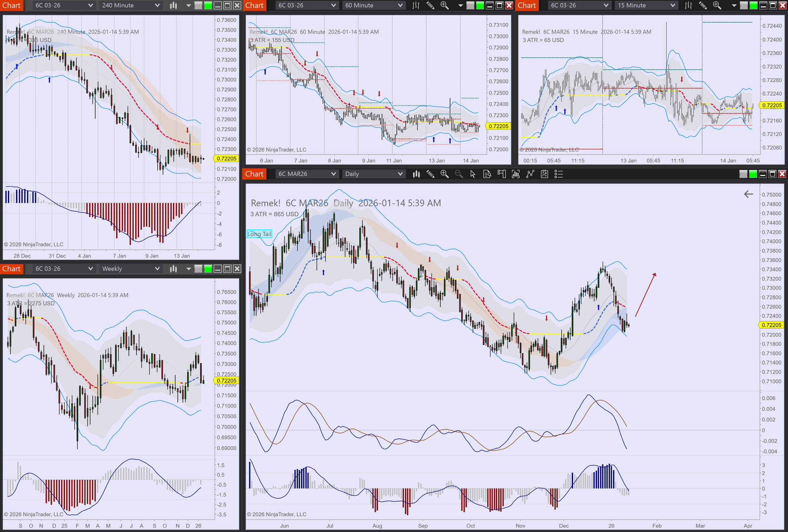Toggle green instrument link on 240 Minute chart
The height and width of the screenshot is (532, 788).
click(x=208, y=5)
